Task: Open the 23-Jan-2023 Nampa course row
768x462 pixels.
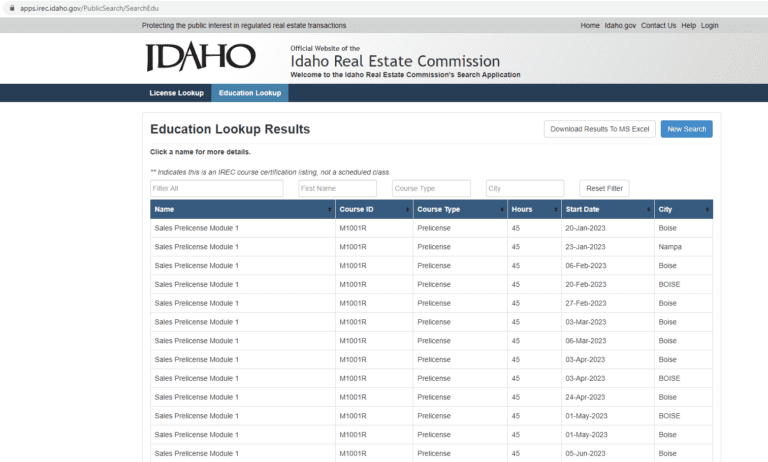Action: pos(196,247)
